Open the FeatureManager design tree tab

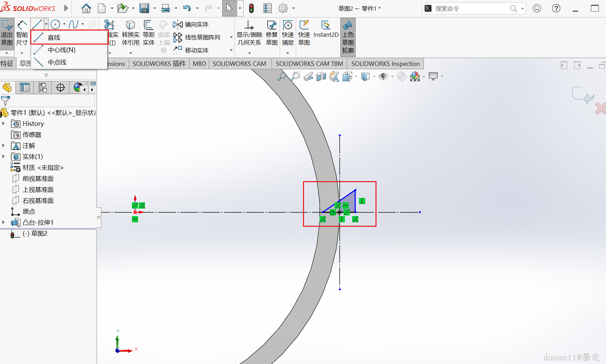tap(7, 88)
